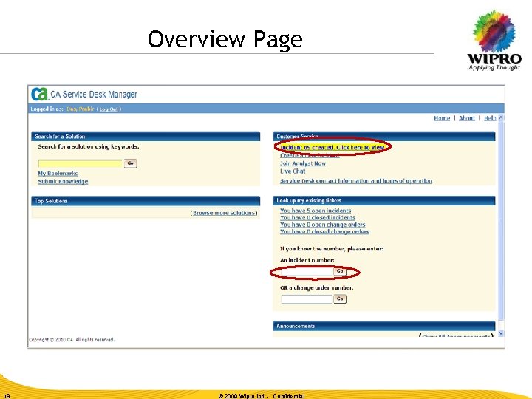Image resolution: width=532 pixels, height=399 pixels.
Task: Click the Look up my existing tickets header
Action: coord(384,200)
